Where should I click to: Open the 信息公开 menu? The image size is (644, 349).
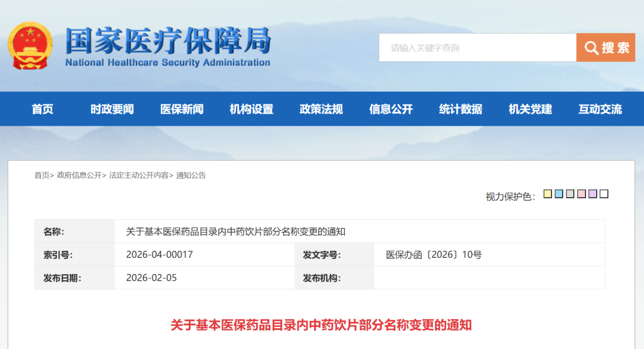click(391, 109)
